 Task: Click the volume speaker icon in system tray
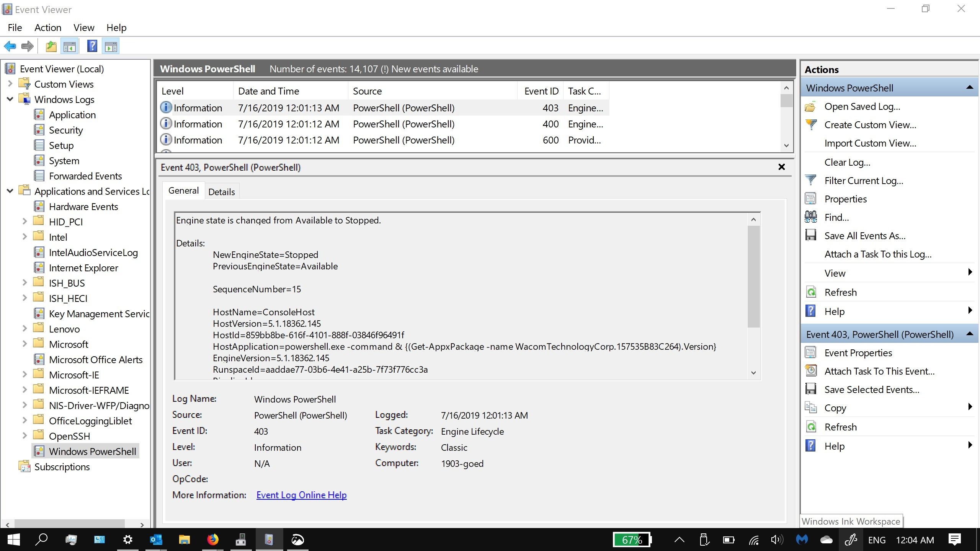(x=777, y=540)
